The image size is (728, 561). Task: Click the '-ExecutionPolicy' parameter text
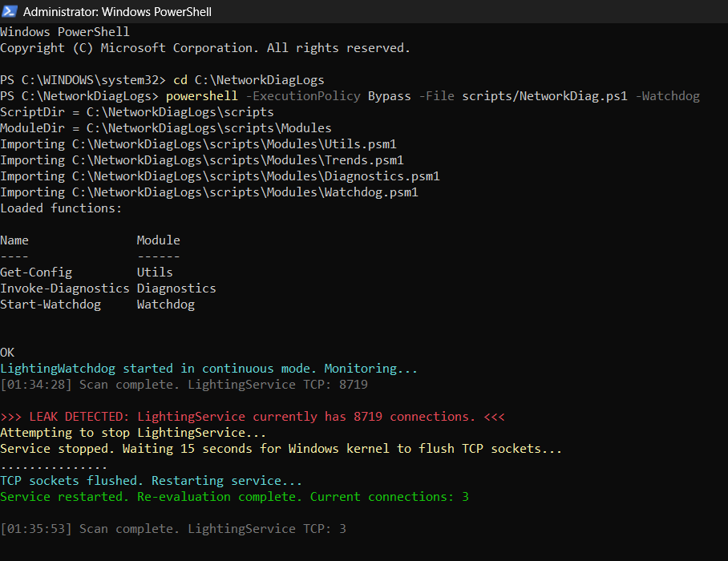click(303, 96)
